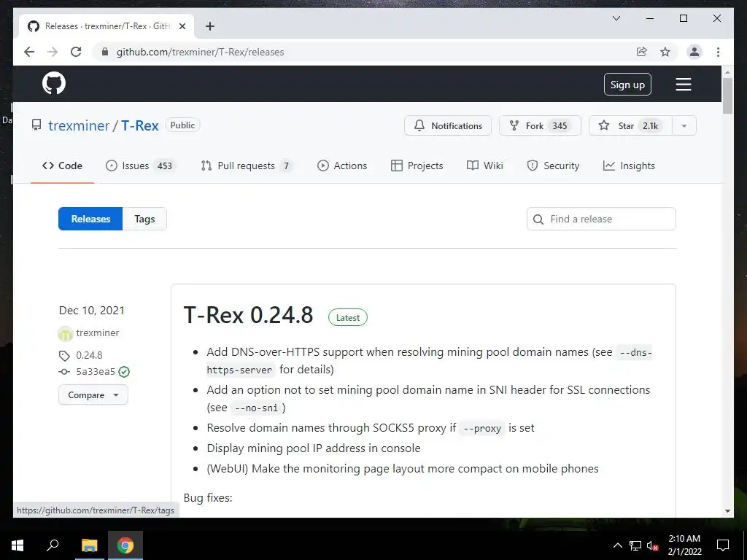Click the verified commit check badge
This screenshot has height=560, width=747.
(x=124, y=372)
